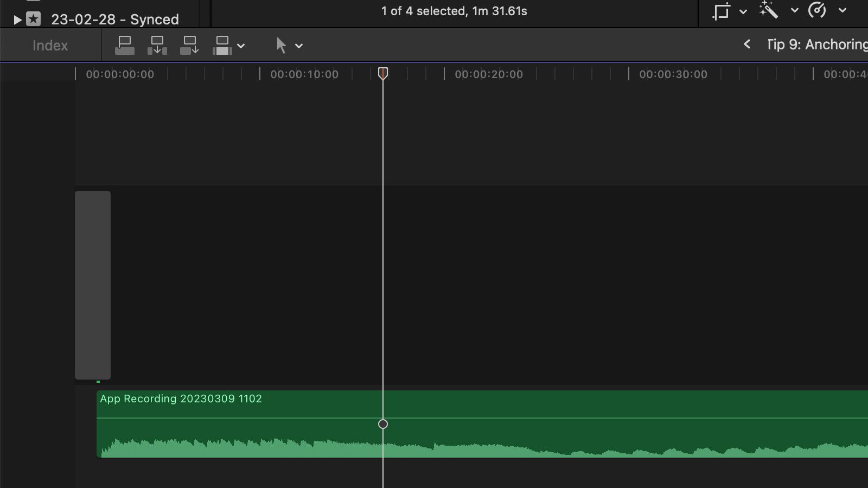Select the Connect clip tool
This screenshot has height=488, width=868.
pos(124,45)
